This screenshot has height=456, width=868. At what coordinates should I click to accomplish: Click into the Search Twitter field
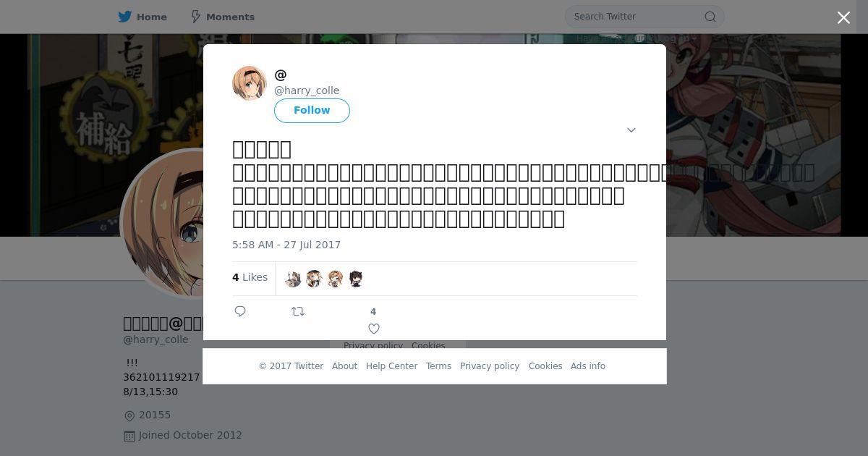(x=635, y=17)
